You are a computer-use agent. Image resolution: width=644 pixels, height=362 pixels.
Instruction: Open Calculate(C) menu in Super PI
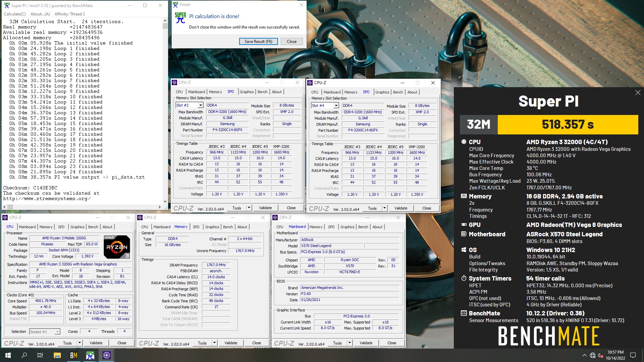pos(15,14)
